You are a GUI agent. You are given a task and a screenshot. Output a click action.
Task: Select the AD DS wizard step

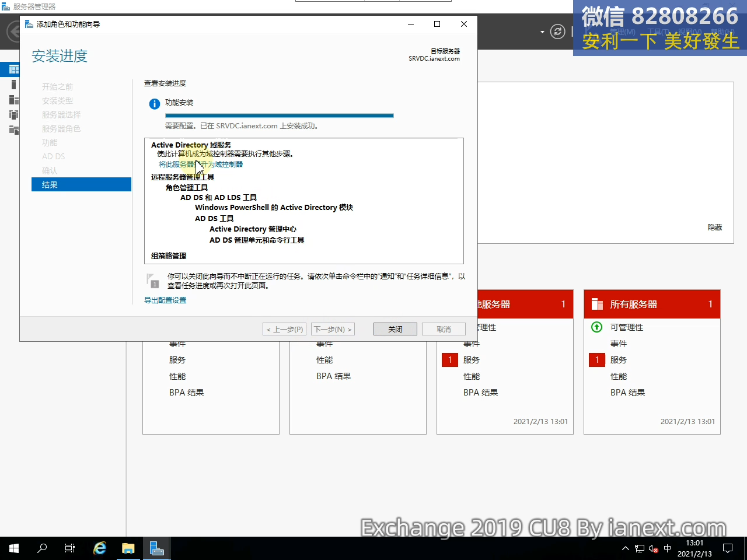click(x=53, y=157)
